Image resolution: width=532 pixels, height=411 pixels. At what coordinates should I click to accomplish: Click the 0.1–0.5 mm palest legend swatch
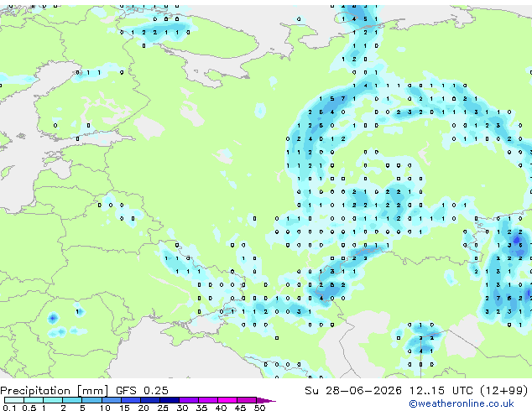click(14, 400)
